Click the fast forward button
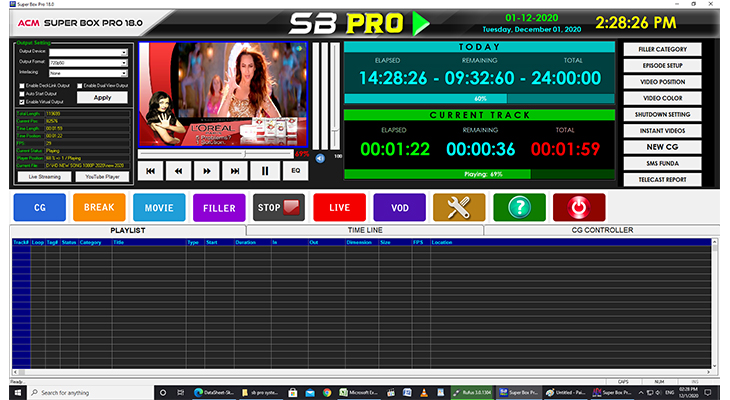 [x=208, y=171]
